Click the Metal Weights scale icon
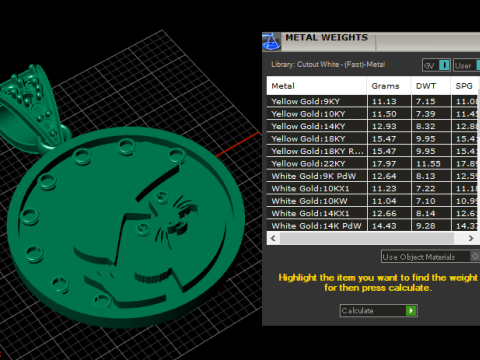Image resolution: width=480 pixels, height=360 pixels. 271,42
